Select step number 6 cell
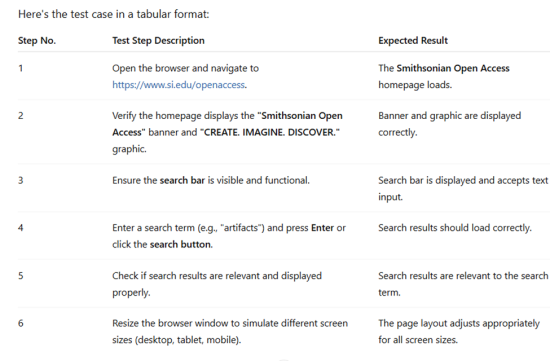 click(x=21, y=323)
